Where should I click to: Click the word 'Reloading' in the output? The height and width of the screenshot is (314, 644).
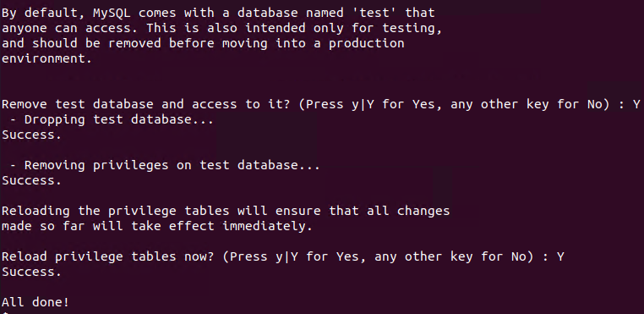pyautogui.click(x=35, y=211)
